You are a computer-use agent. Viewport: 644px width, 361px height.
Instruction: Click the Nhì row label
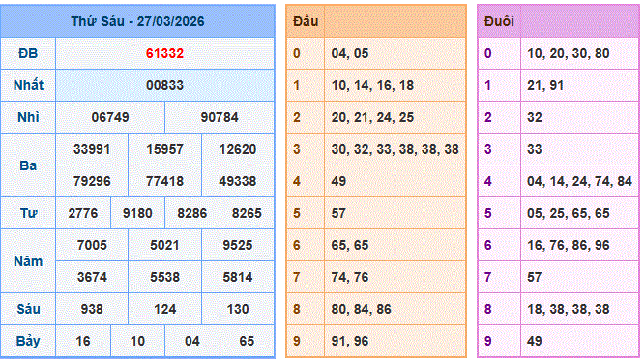tap(28, 118)
